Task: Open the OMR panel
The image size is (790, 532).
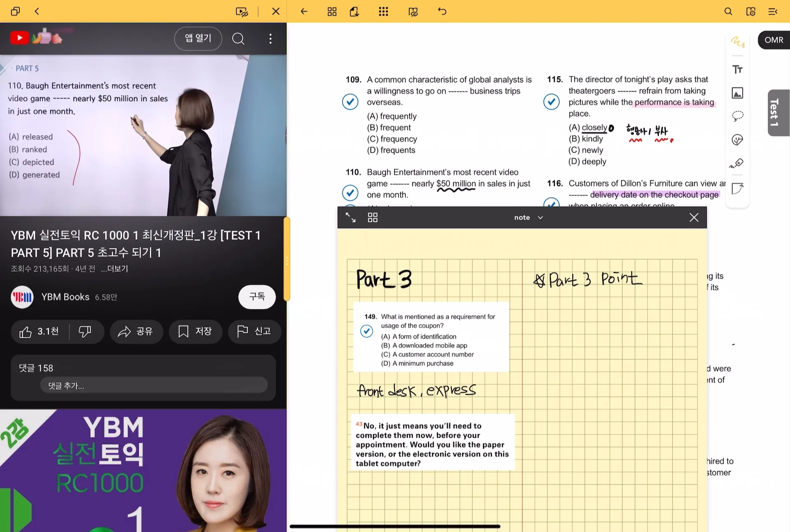Action: 774,40
